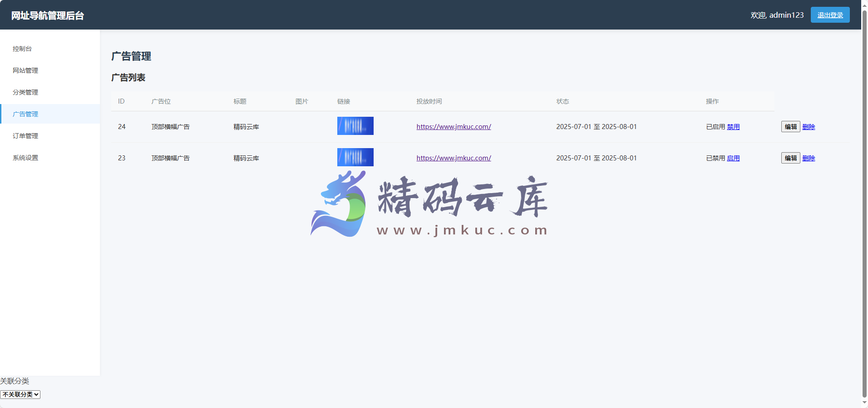Click 顶部横幅广告 in row 23

coord(171,158)
